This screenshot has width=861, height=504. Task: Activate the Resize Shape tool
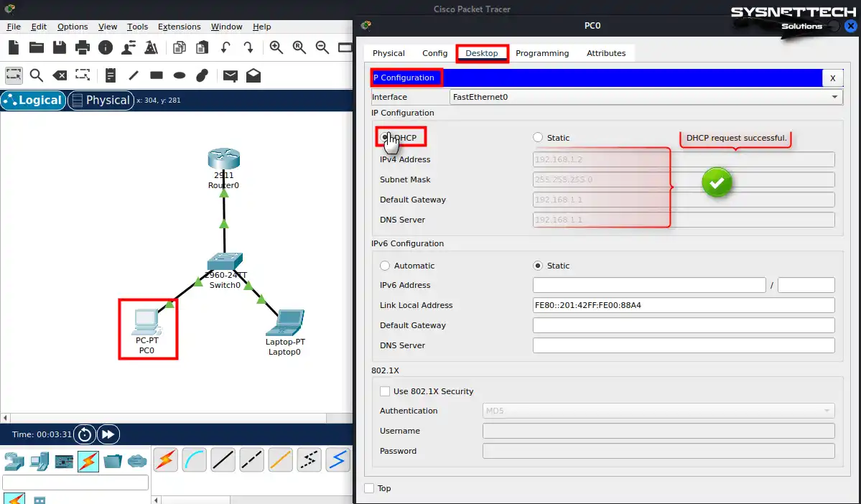click(83, 75)
